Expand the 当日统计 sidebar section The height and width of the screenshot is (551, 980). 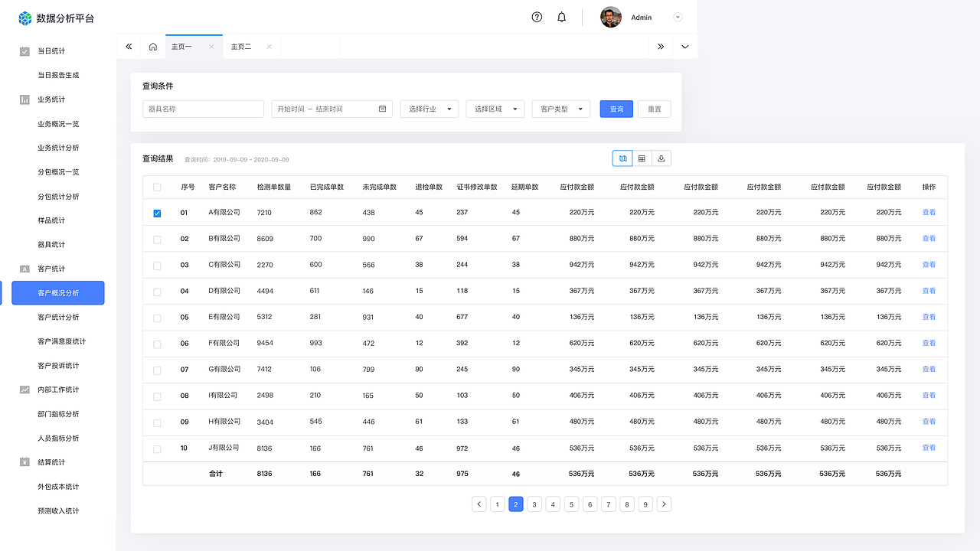click(51, 51)
